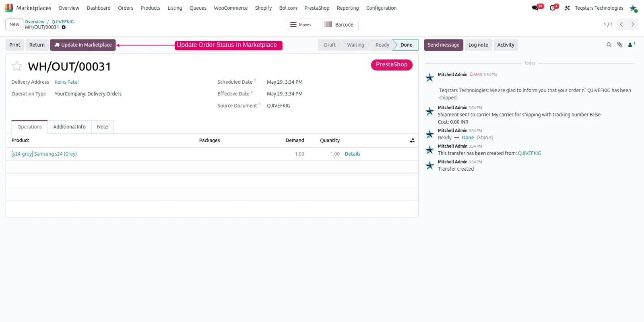
Task: Click Scheduled Date value May 29
Action: (x=285, y=82)
